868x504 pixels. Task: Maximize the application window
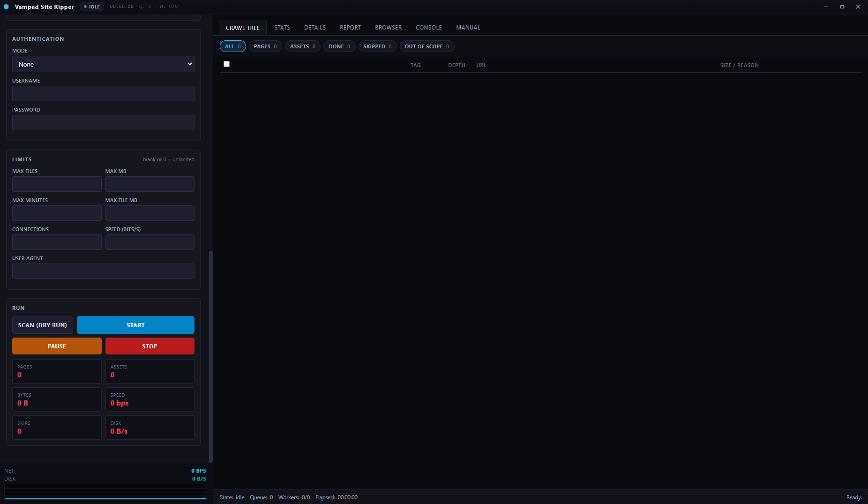(842, 7)
